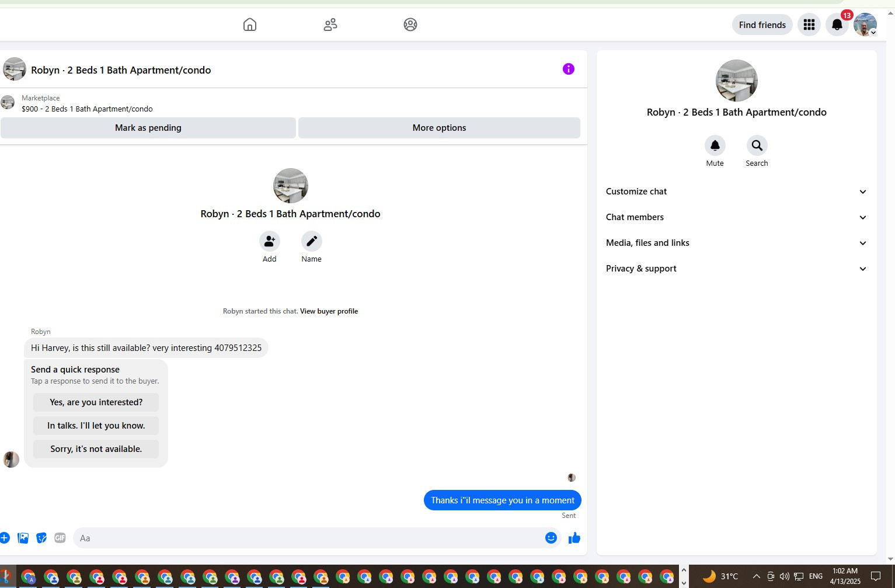Viewport: 895px width, 588px height.
Task: Open the GIF picker icon
Action: [x=60, y=538]
